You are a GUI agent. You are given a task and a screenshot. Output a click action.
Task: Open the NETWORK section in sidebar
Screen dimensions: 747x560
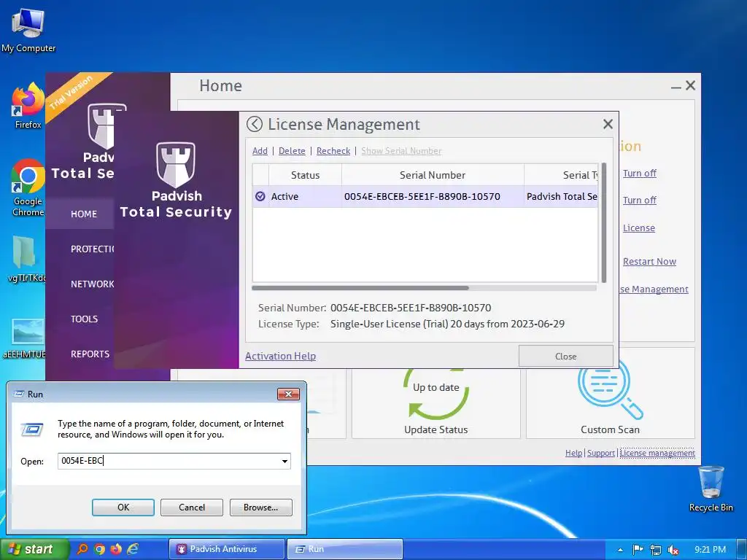point(93,284)
